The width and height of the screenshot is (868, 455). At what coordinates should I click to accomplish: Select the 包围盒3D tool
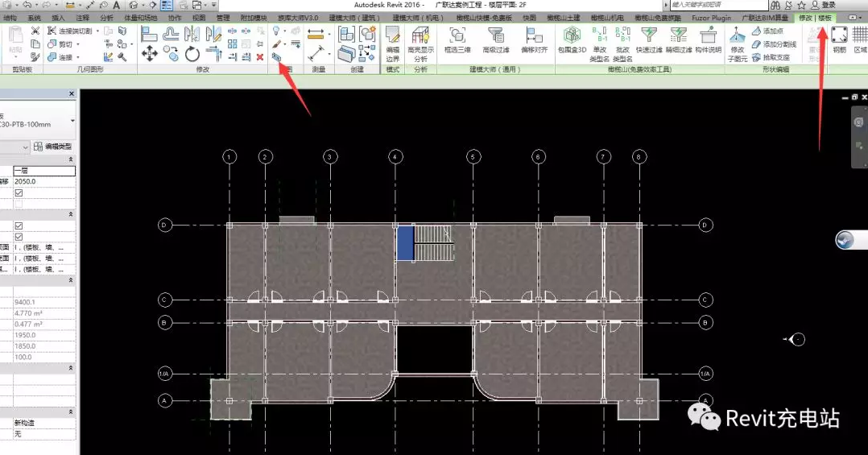tap(572, 42)
